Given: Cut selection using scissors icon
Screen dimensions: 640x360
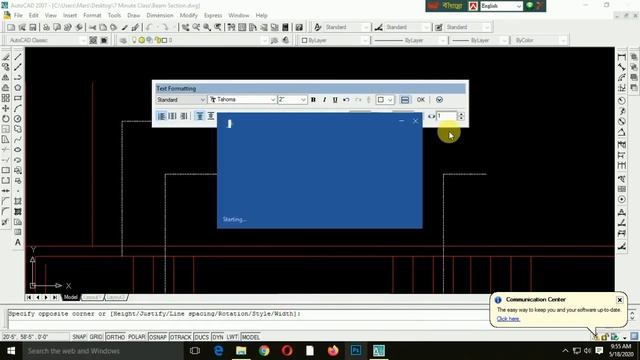Looking at the screenshot, I should (93, 27).
